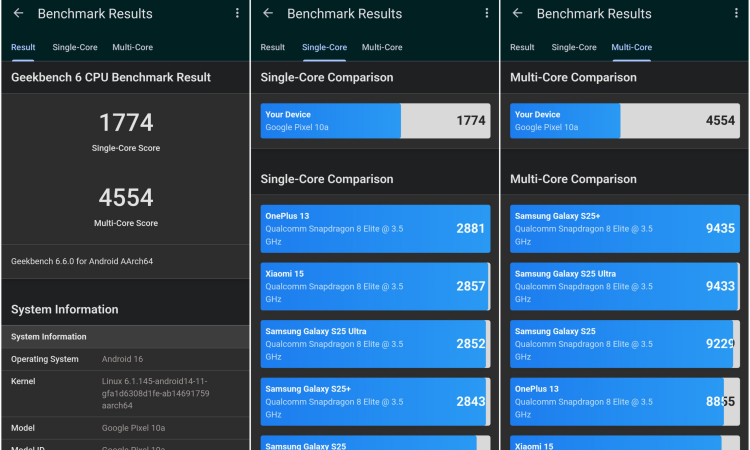Select the 1774 Single-Core Score value
This screenshot has width=750, height=450.
[x=126, y=122]
